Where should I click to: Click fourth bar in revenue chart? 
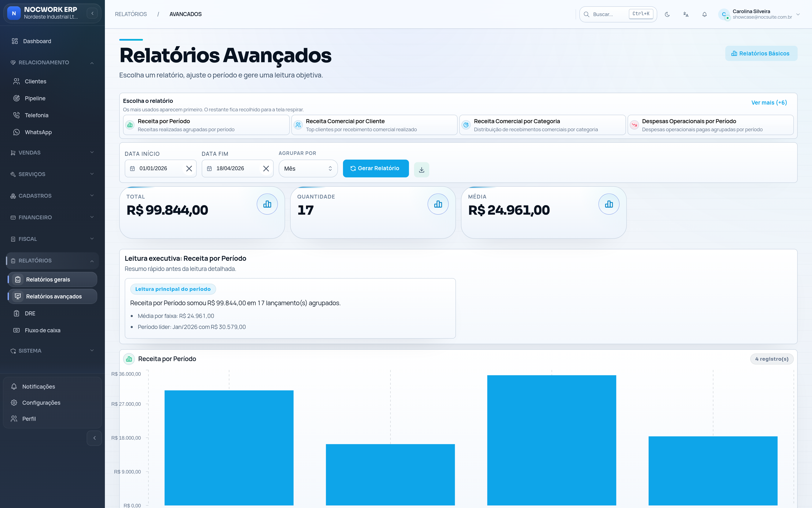point(713,471)
